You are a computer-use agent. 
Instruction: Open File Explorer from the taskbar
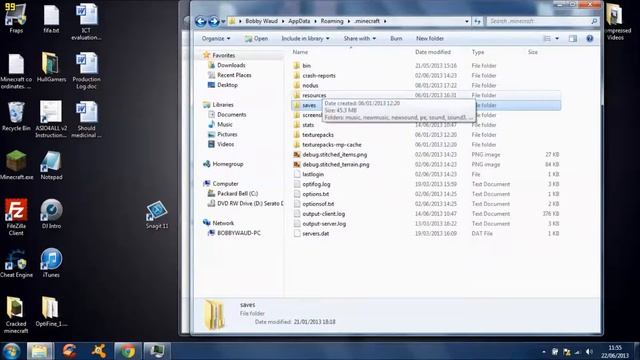[x=40, y=351]
